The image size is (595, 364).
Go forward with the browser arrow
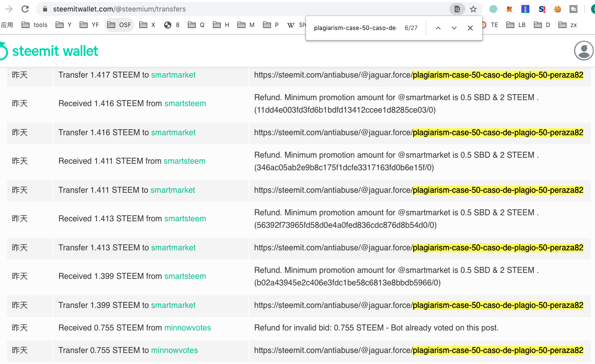pyautogui.click(x=9, y=9)
